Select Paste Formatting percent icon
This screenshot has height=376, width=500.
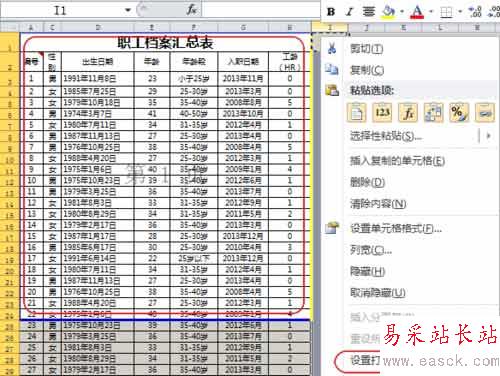click(x=459, y=112)
